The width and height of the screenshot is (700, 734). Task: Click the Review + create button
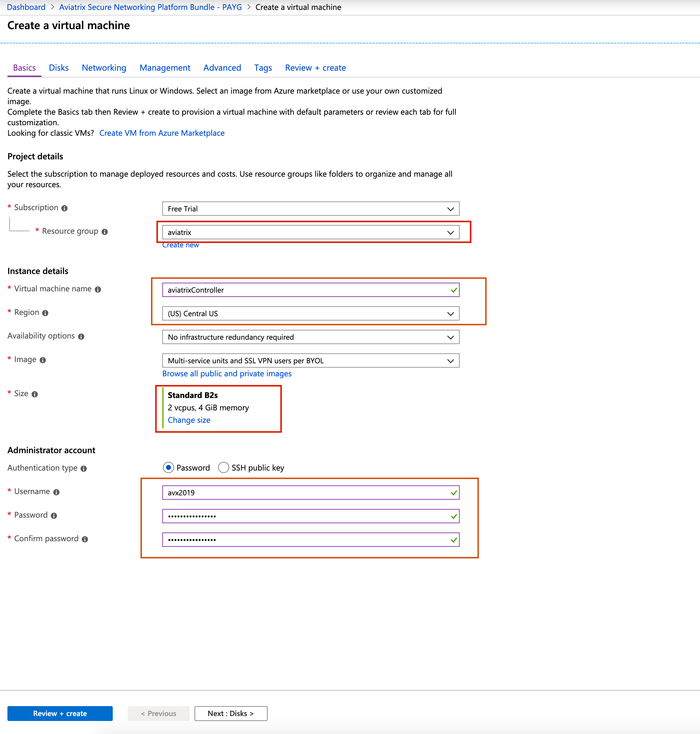pyautogui.click(x=60, y=713)
